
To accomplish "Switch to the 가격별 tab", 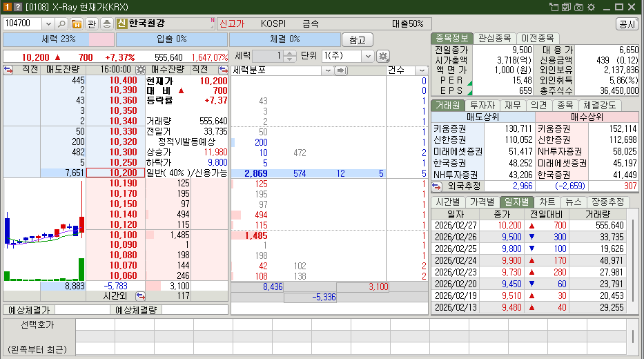I will (482, 202).
